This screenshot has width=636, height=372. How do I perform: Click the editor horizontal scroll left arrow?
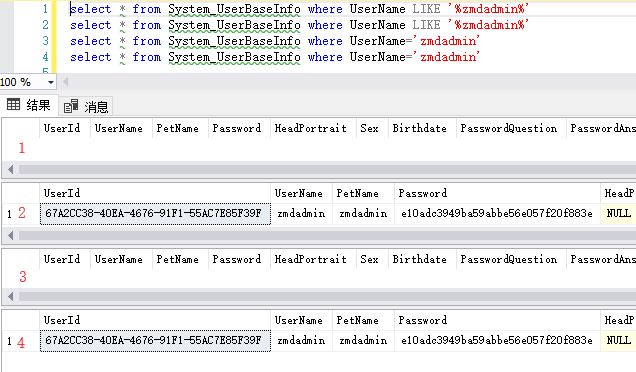(65, 82)
